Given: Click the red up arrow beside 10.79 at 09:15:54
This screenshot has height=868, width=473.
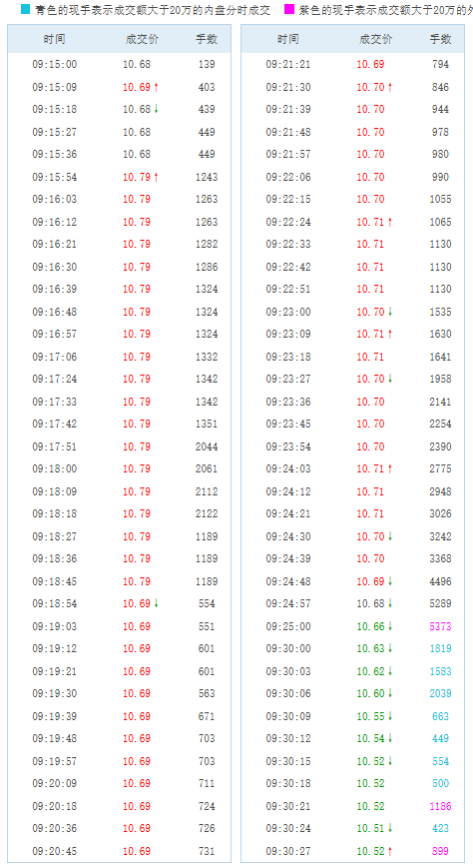Looking at the screenshot, I should tap(157, 177).
